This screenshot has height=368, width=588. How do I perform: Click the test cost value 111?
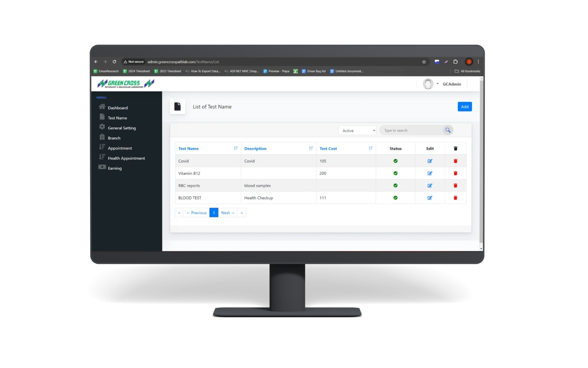coord(323,198)
